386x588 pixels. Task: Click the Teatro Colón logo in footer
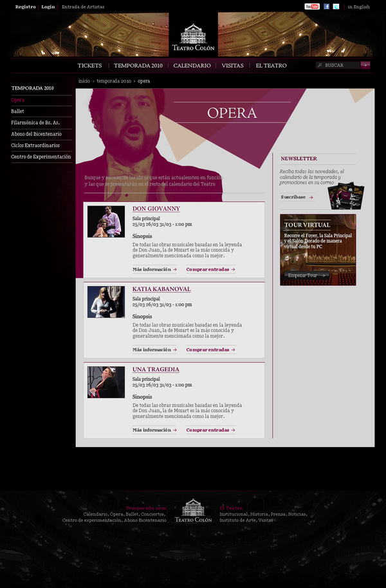[193, 510]
